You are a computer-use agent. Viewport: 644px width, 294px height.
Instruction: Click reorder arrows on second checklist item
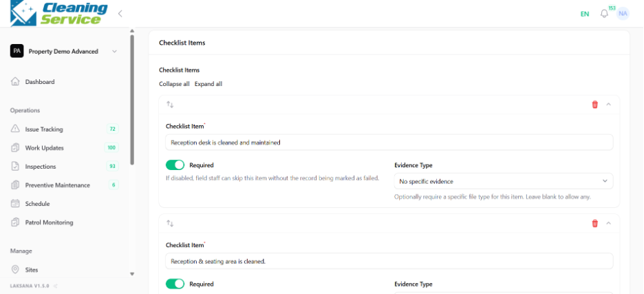(170, 223)
